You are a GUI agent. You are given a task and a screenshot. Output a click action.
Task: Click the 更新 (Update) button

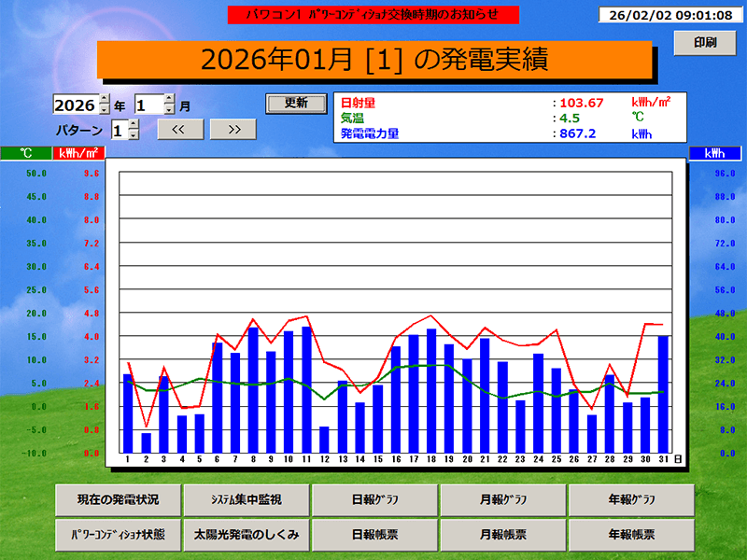click(297, 103)
